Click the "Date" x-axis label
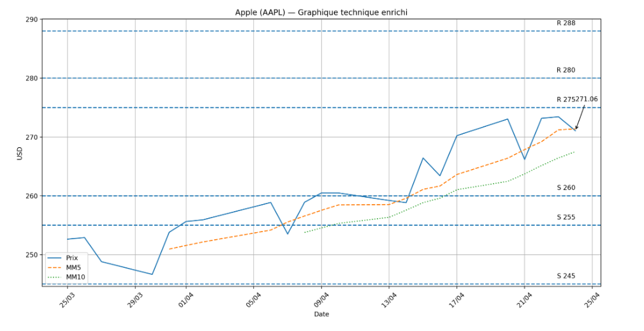 (x=321, y=314)
